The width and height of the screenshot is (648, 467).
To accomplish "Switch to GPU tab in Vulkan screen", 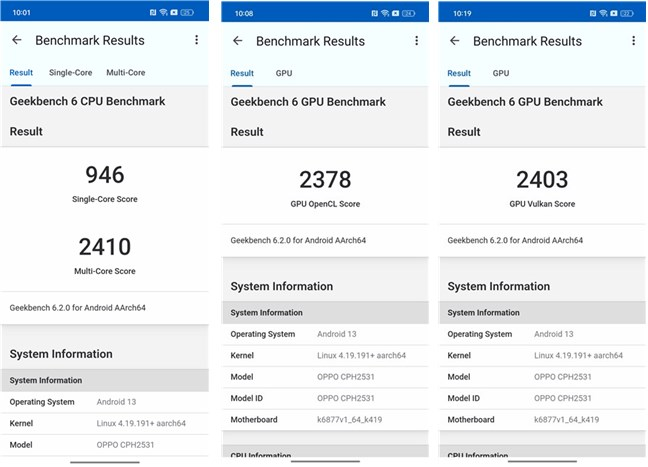I will [501, 73].
